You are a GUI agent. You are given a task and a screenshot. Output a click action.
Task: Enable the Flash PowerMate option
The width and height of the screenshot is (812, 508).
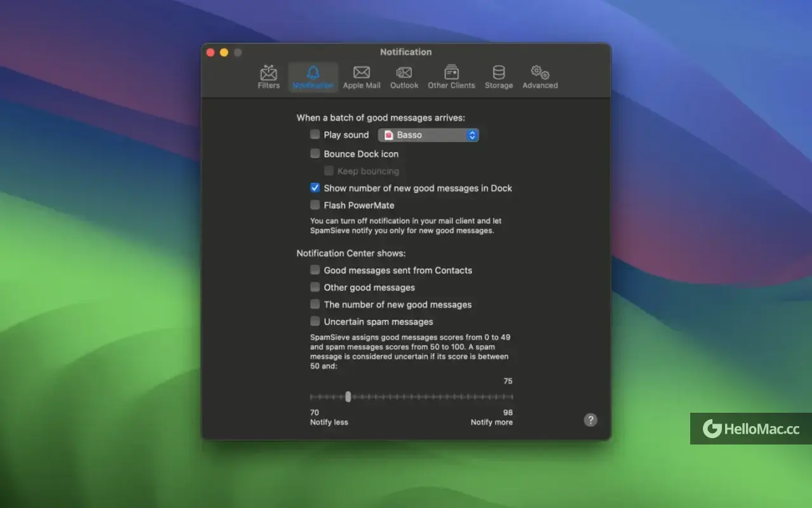(x=315, y=205)
